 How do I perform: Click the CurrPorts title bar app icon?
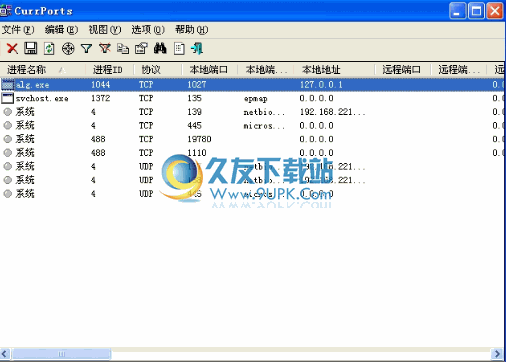5,11
